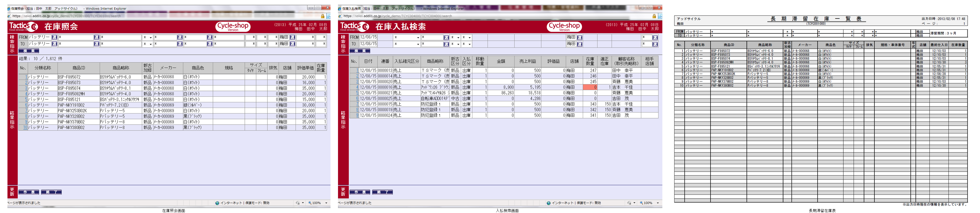Click the red highlighted 在庫数量 cell in row 4
This screenshot has height=213, width=980.
click(590, 87)
